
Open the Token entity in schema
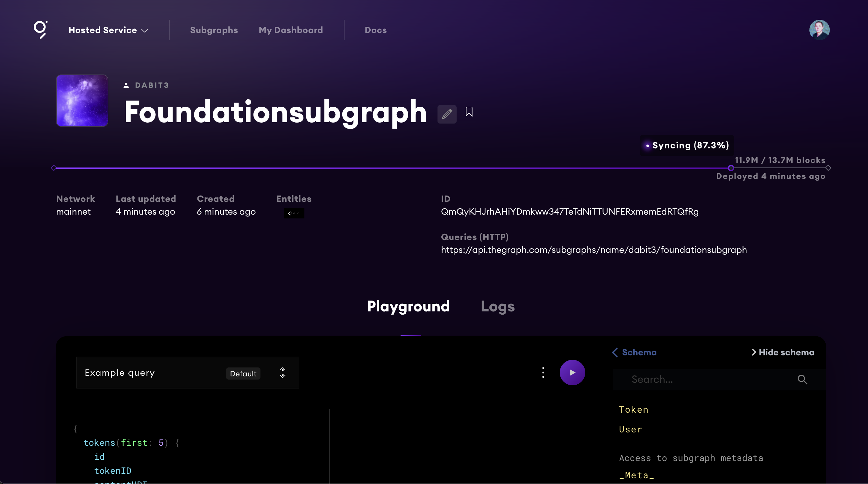pos(633,409)
